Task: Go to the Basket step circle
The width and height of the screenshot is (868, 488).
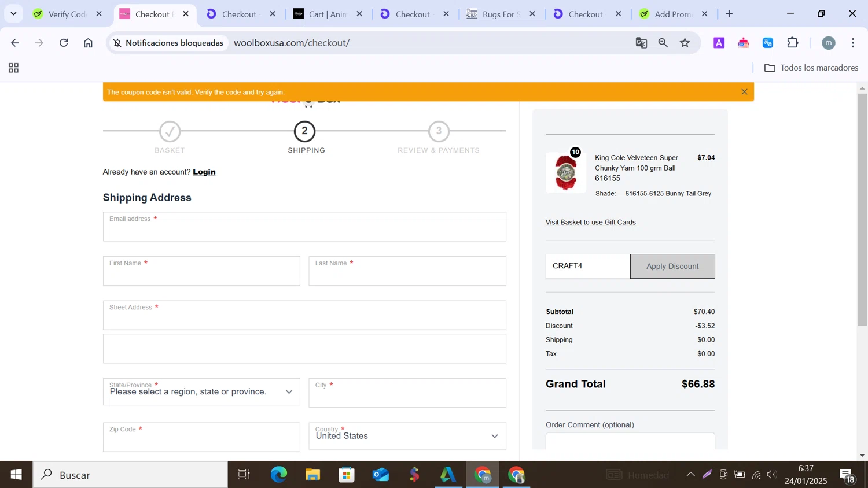Action: tap(170, 132)
